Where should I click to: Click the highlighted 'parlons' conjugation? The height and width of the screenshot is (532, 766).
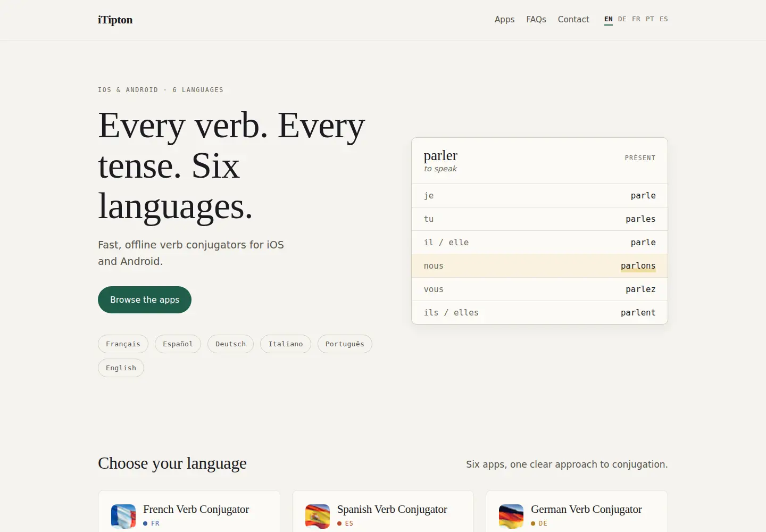[x=638, y=265]
